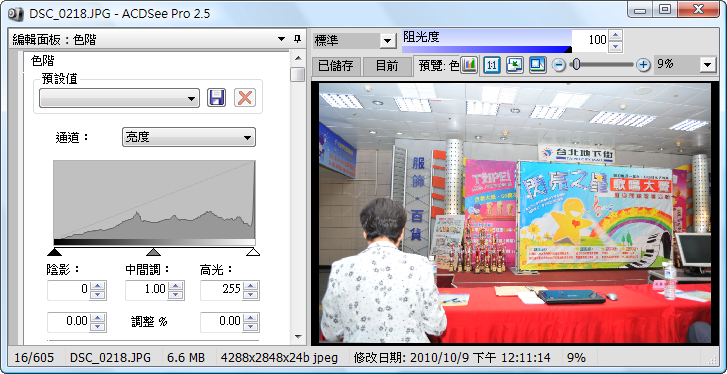727x374 pixels.
Task: Click the minus zoom out icon
Action: pos(560,65)
